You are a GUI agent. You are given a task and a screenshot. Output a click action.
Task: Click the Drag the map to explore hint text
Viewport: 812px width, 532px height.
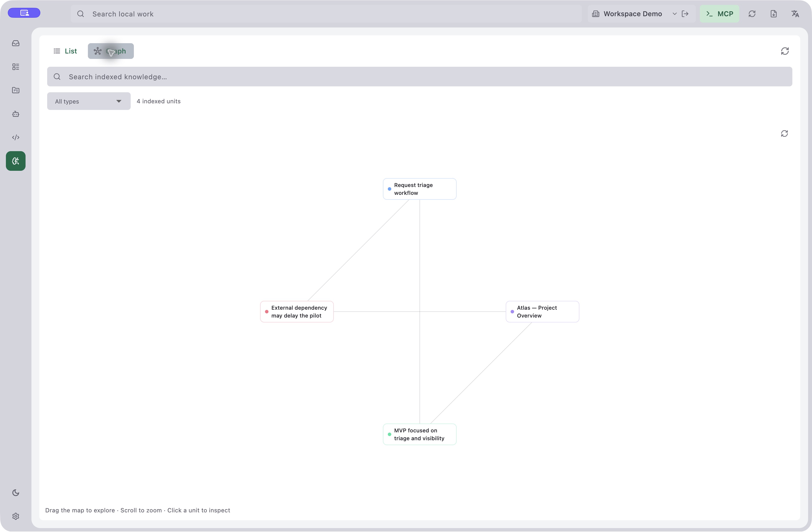pyautogui.click(x=138, y=511)
